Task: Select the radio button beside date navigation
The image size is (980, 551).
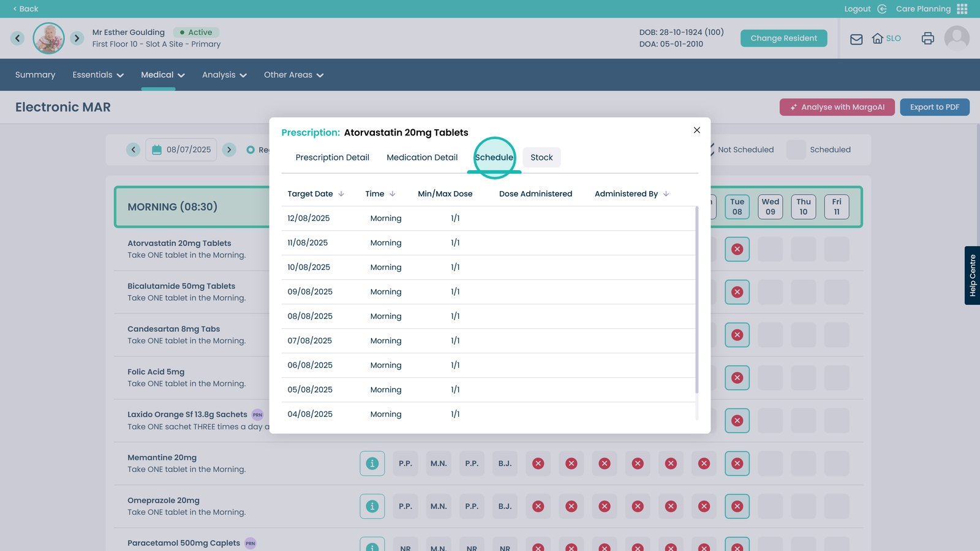Action: click(x=251, y=150)
